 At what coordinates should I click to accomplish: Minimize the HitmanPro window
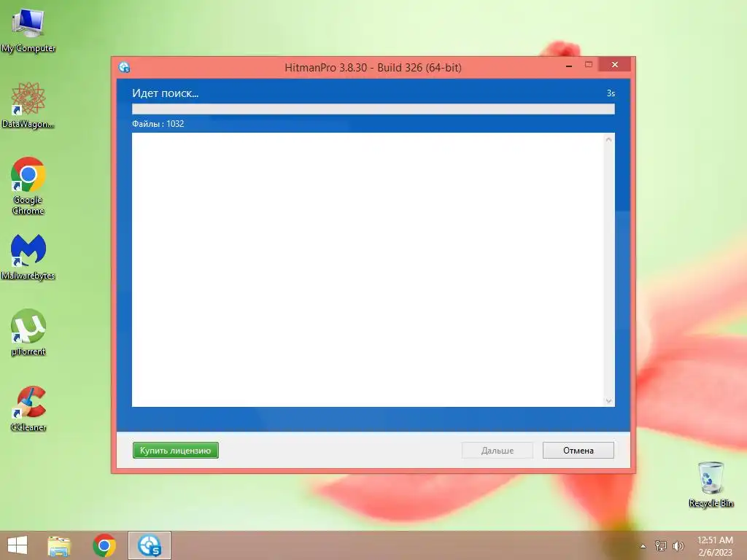569,65
